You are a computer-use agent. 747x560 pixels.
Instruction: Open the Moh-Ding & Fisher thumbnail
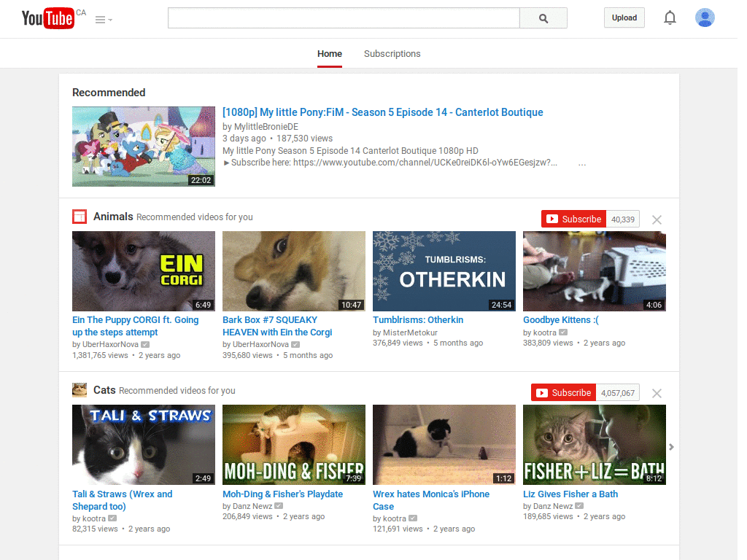[x=293, y=445]
